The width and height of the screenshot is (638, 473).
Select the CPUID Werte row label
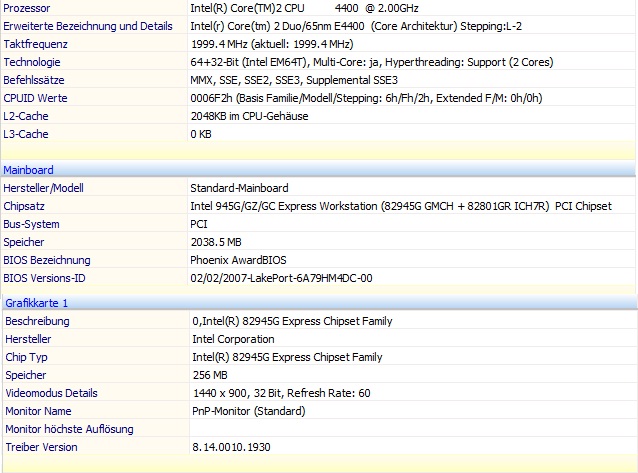coord(35,98)
